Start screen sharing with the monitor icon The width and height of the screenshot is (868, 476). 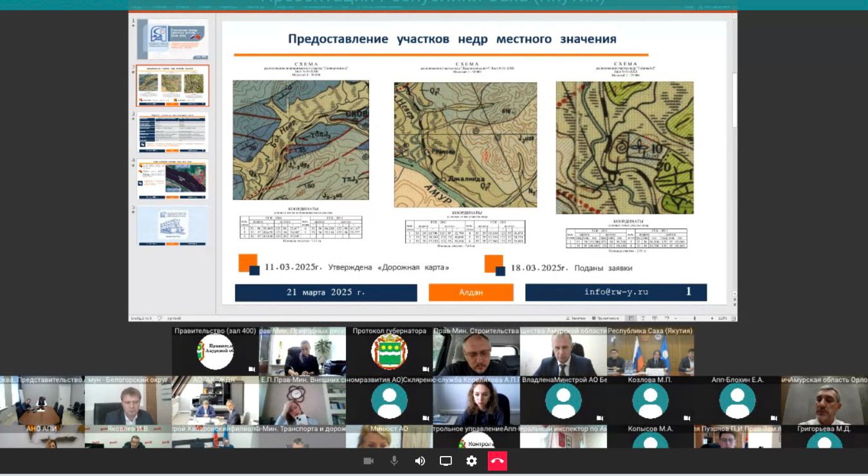click(x=446, y=461)
